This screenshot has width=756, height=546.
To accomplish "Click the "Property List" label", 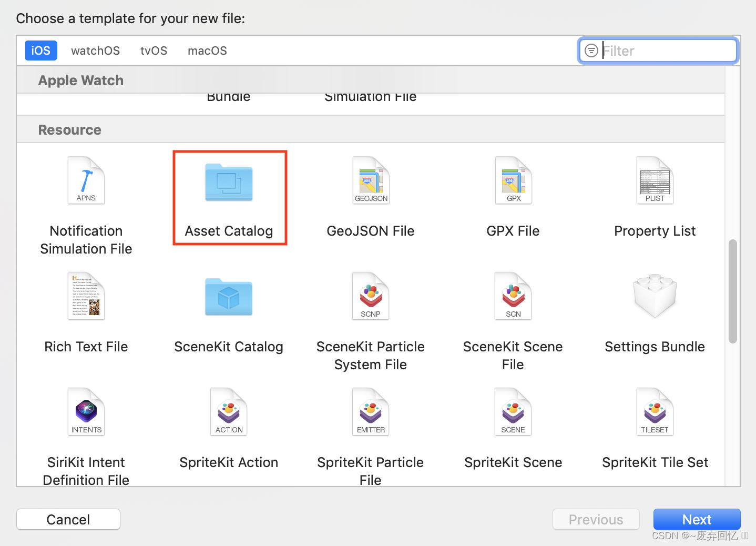I will coord(655,231).
